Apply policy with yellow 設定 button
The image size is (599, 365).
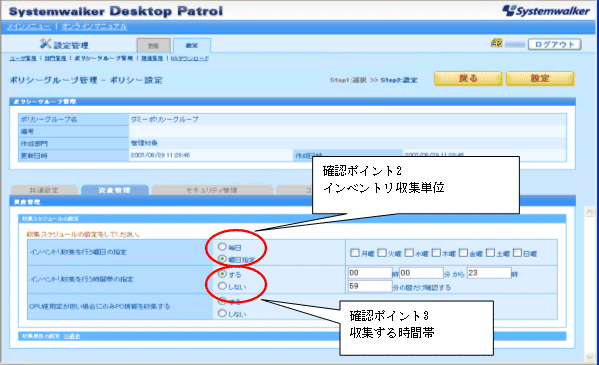click(x=540, y=78)
